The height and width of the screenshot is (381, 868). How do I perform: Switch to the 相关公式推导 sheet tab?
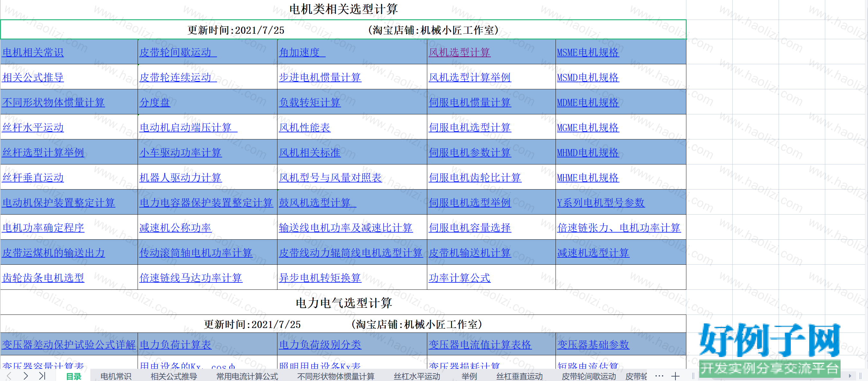pyautogui.click(x=174, y=376)
